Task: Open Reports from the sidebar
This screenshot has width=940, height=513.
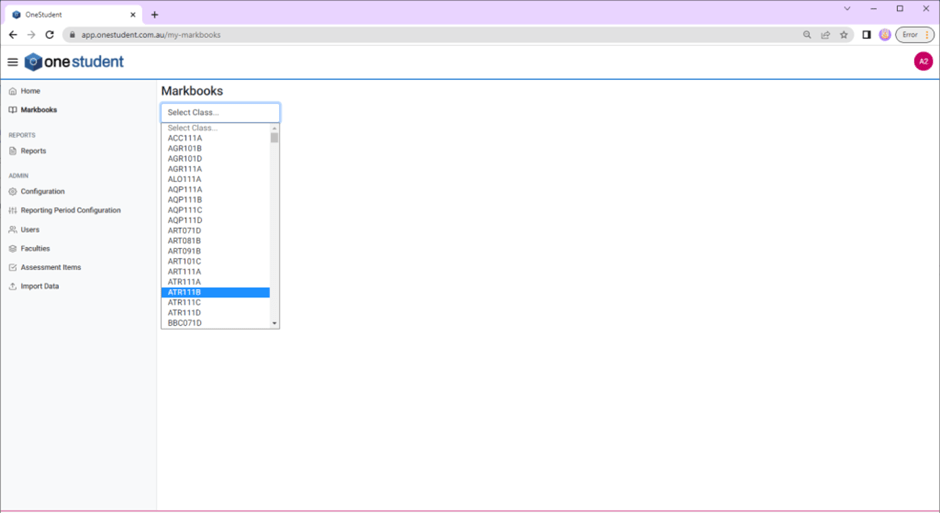Action: (x=33, y=151)
